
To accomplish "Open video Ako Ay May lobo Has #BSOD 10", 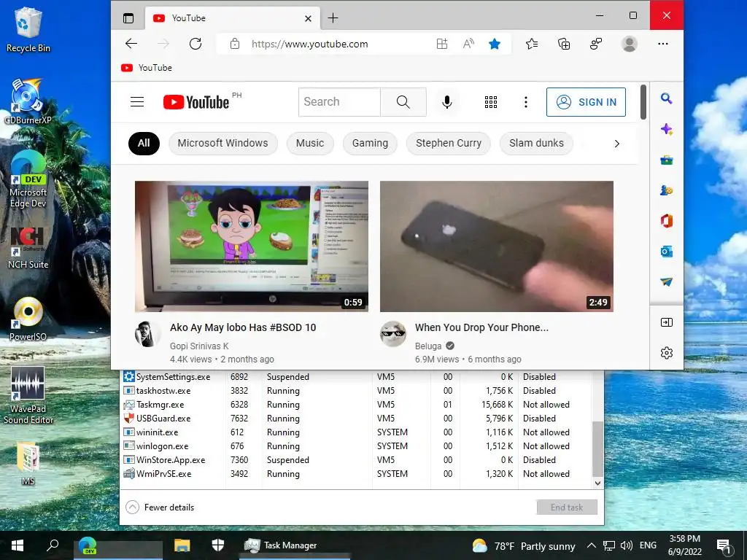I will tap(243, 327).
